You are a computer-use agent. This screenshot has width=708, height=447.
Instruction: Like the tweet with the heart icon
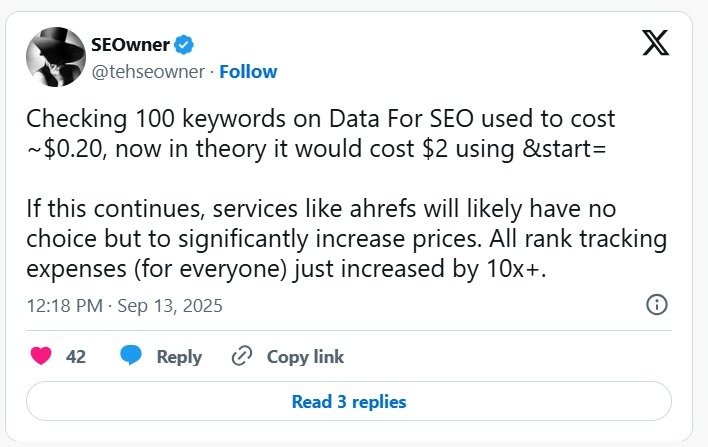point(41,356)
